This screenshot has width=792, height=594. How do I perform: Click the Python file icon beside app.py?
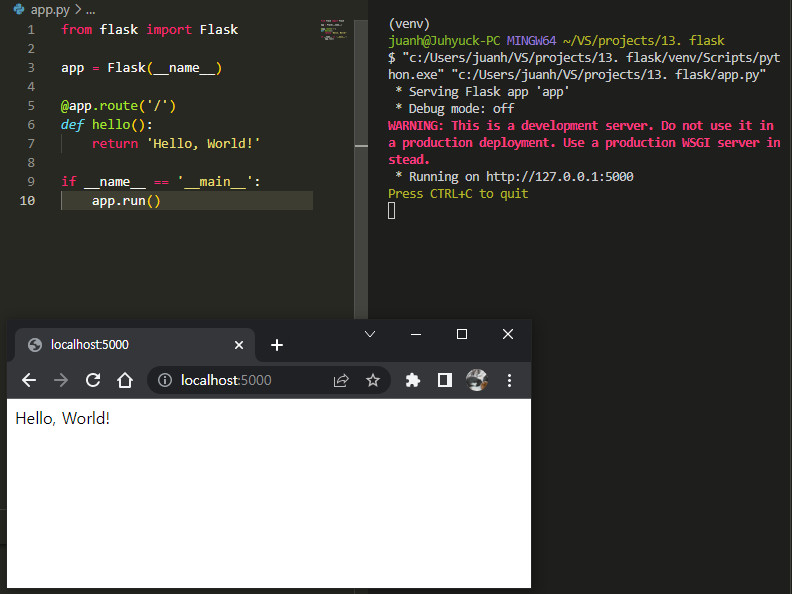19,9
